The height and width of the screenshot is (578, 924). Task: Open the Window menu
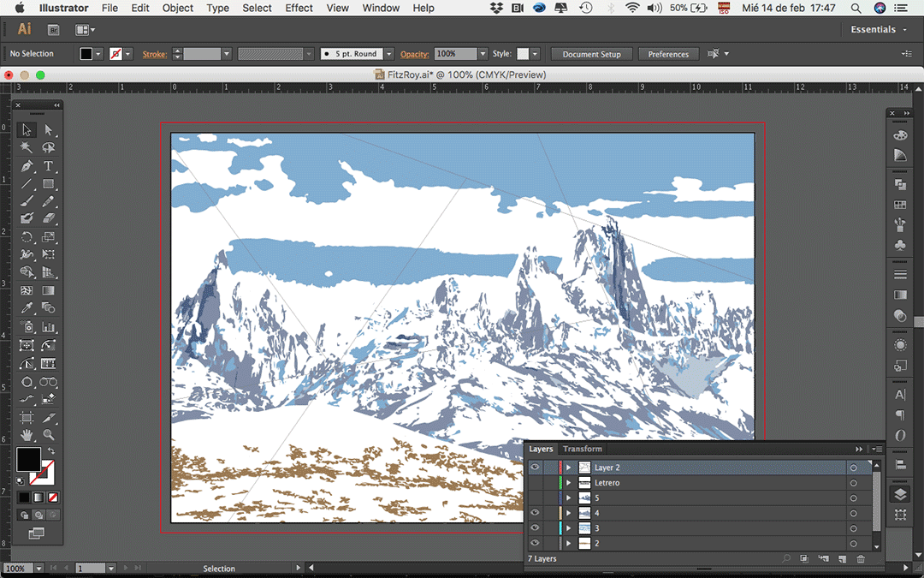click(x=381, y=8)
